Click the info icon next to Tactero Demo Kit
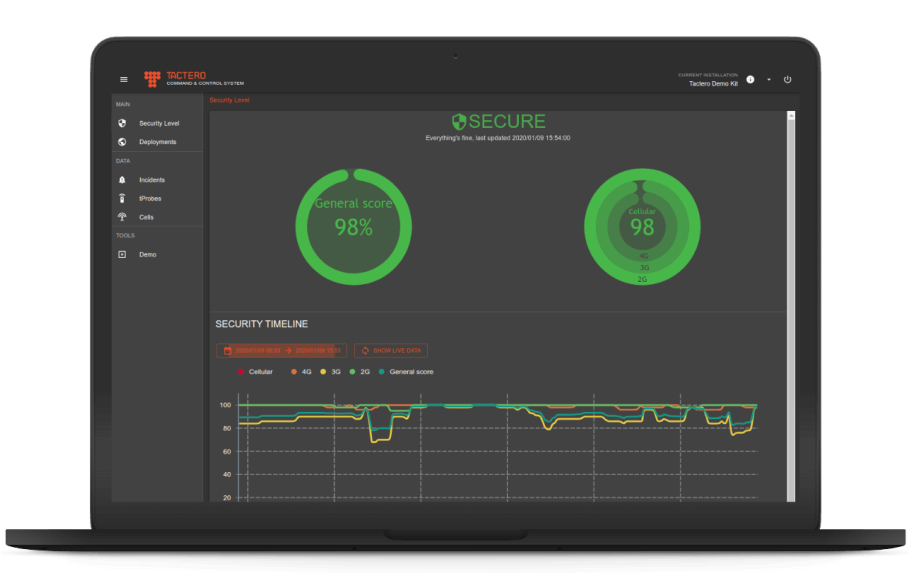This screenshot has height=575, width=909. pyautogui.click(x=750, y=79)
